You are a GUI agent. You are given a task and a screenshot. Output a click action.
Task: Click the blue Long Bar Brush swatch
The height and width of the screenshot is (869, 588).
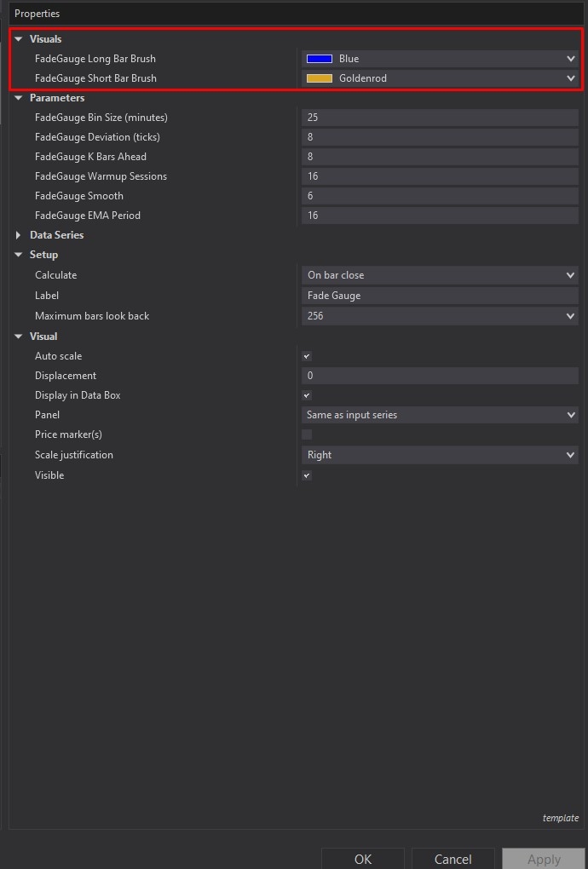click(319, 59)
